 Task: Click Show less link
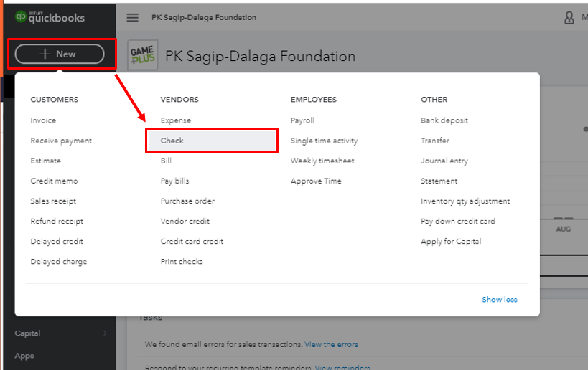499,300
